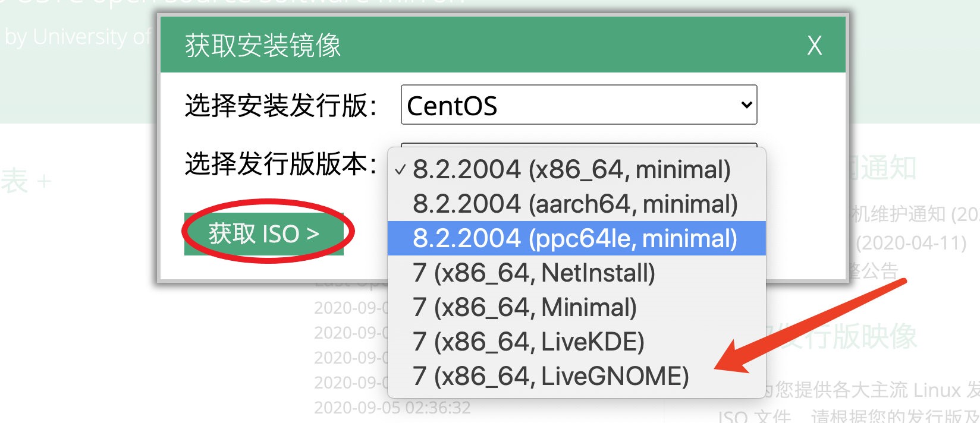The image size is (980, 423).
Task: Click the 获取安装镜像 dialog title
Action: point(262,45)
